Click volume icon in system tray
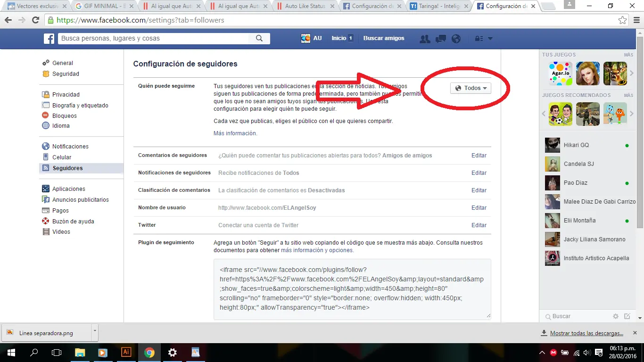This screenshot has height=362, width=644. click(x=586, y=353)
